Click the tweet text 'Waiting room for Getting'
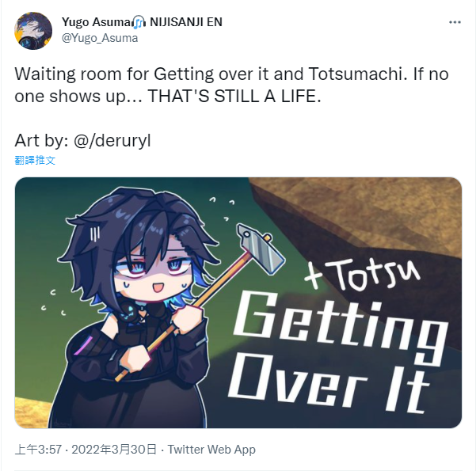The height and width of the screenshot is (471, 476). 114,74
